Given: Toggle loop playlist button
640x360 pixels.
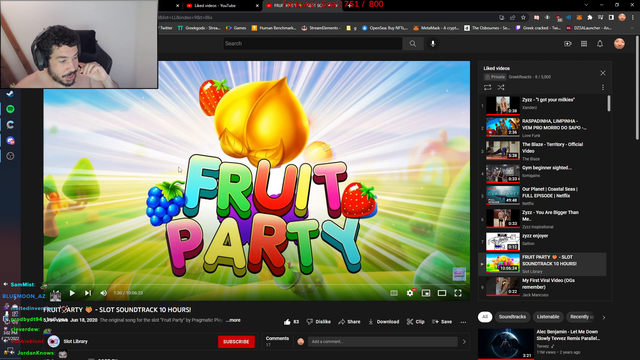Looking at the screenshot, I should point(487,87).
